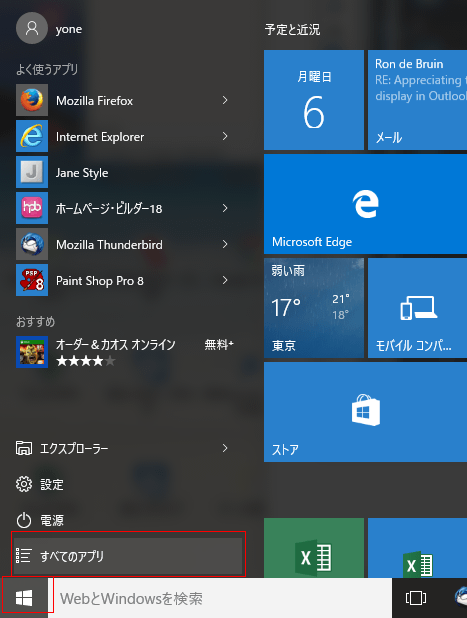Open the 東京 weather tile

pyautogui.click(x=314, y=308)
